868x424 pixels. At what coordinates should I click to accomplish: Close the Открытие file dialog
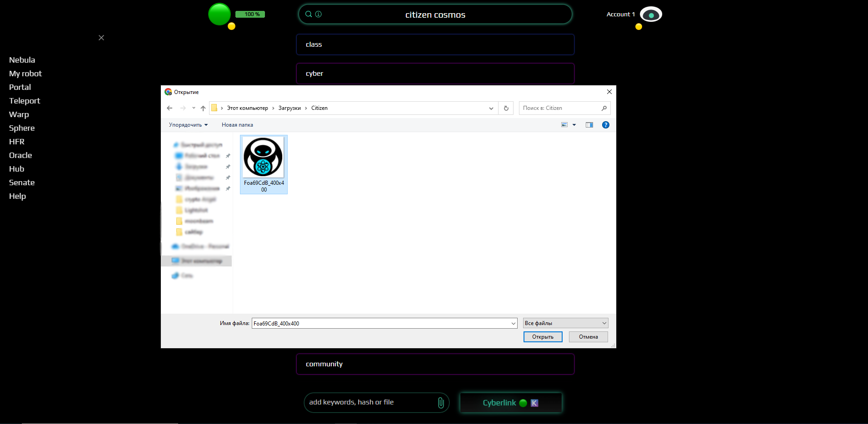(609, 92)
